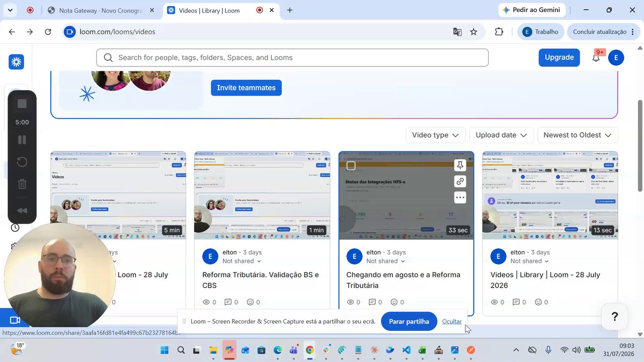Viewport: 644px width, 362px height.
Task: Pin the Chegando em agosto video
Action: pyautogui.click(x=460, y=165)
